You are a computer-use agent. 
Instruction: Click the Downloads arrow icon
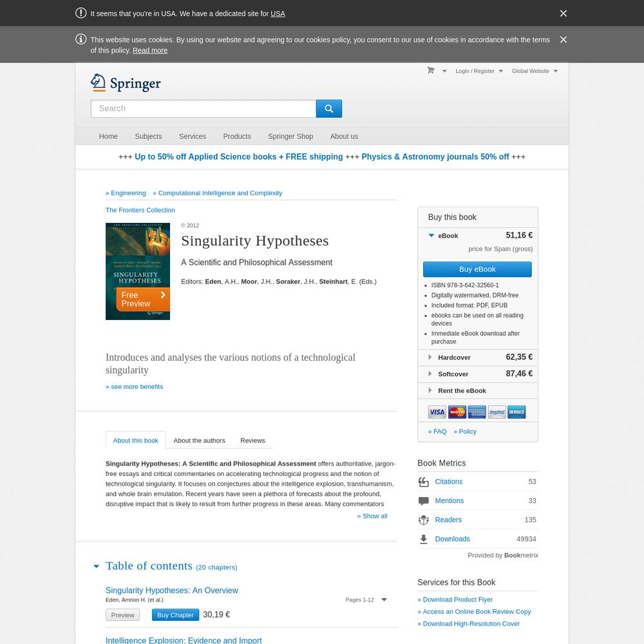coord(424,539)
